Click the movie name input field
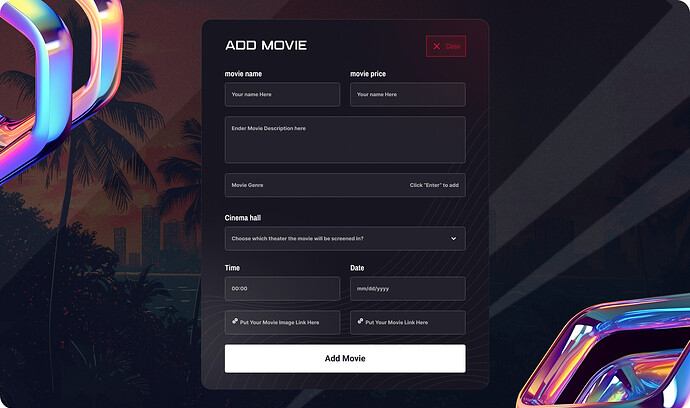This screenshot has height=408, width=690. tap(282, 94)
